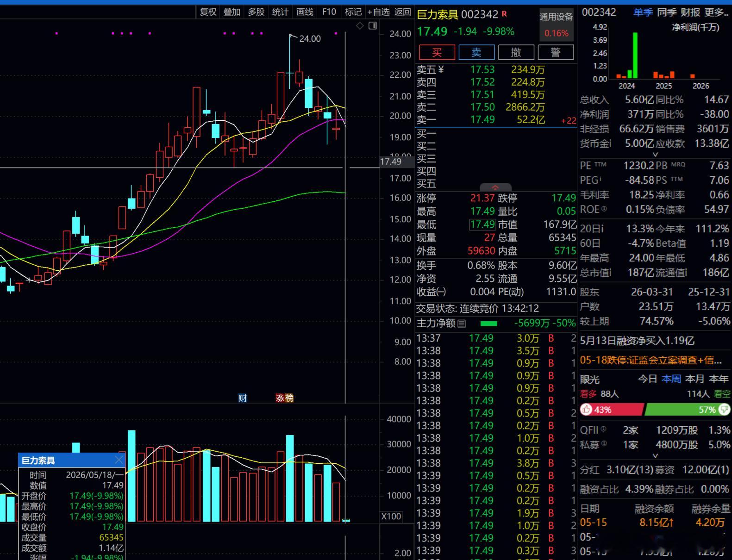The image size is (732, 560).
Task: Open the 统计 statistics tool
Action: pyautogui.click(x=280, y=12)
